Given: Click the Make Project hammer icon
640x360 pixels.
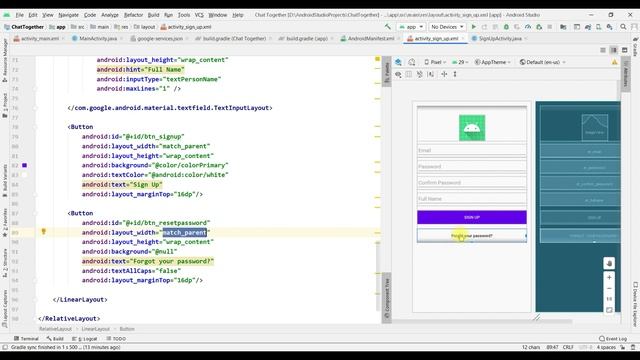Looking at the screenshot, I should point(388,27).
